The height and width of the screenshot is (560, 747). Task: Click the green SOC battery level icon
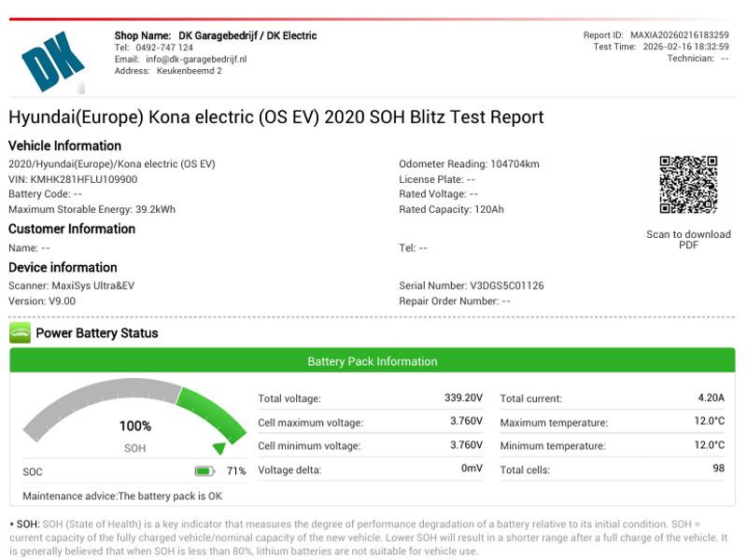[x=204, y=471]
